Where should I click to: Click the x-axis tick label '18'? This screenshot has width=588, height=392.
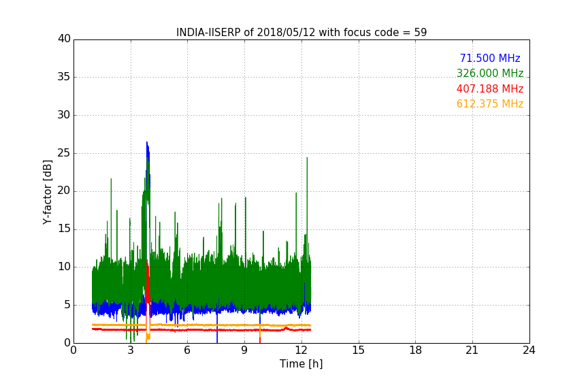point(416,350)
